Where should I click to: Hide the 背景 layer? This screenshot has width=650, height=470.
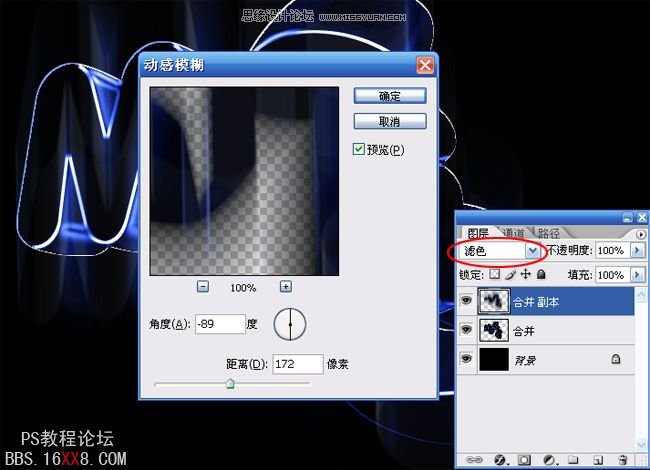pyautogui.click(x=466, y=359)
